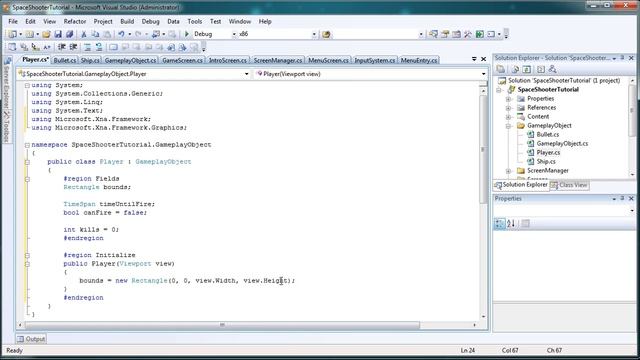Viewport: 640px width, 360px height.
Task: Open the active files list dropdown arrow
Action: coord(474,59)
